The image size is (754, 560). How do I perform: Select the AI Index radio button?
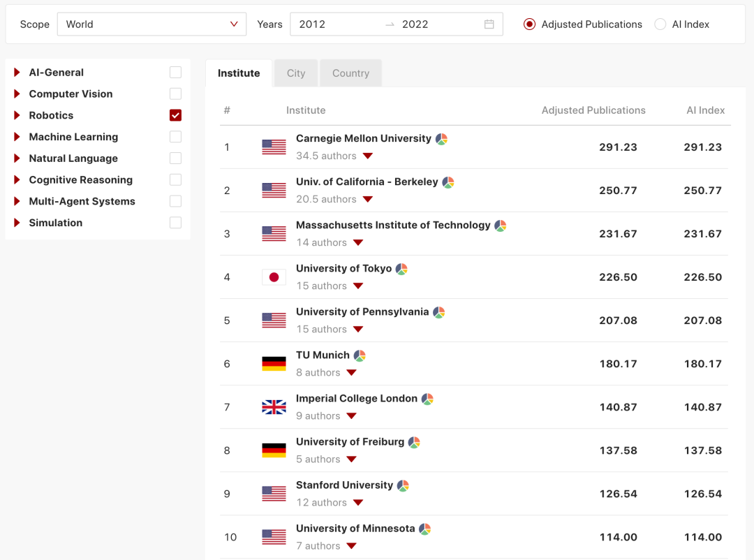(x=660, y=24)
